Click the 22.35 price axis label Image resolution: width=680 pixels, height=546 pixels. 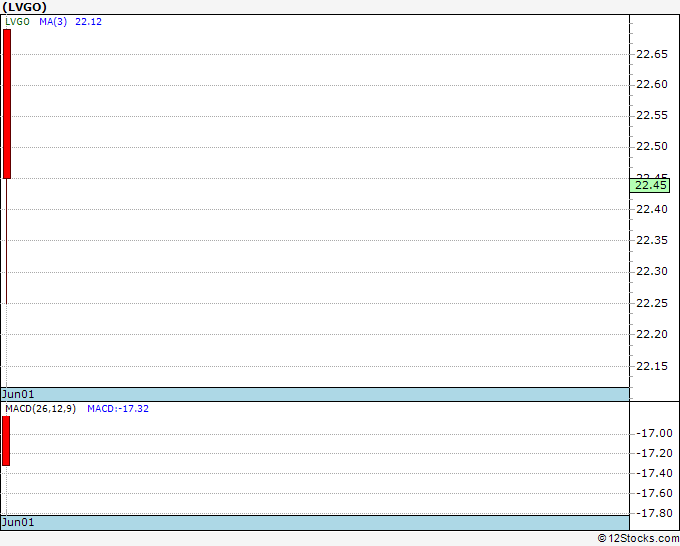(x=651, y=240)
